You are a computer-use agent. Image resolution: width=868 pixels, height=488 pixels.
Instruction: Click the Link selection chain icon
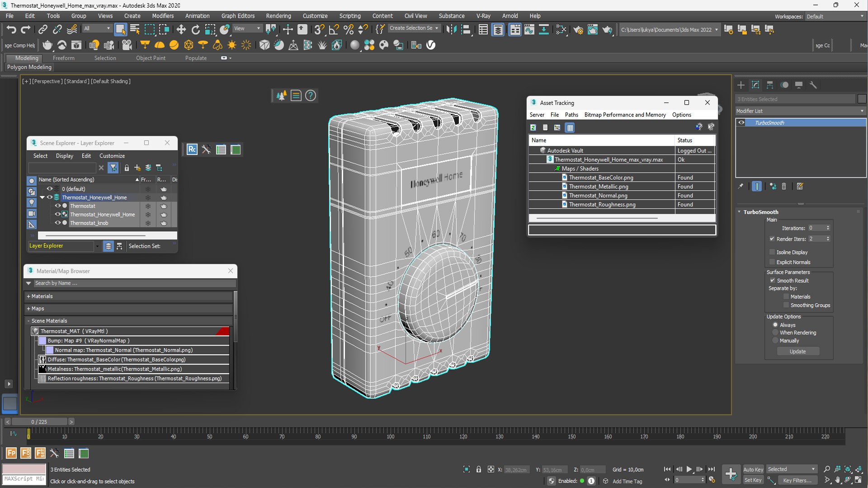(x=42, y=30)
